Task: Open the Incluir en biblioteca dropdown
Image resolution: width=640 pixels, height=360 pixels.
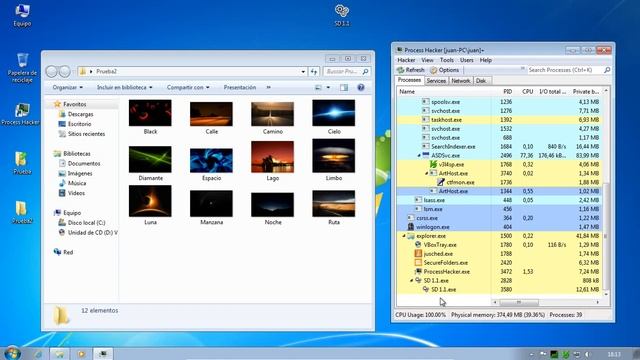Action: 124,87
